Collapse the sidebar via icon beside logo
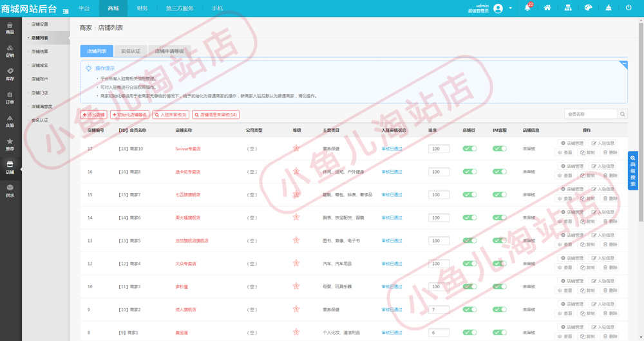This screenshot has width=644, height=341. click(66, 11)
